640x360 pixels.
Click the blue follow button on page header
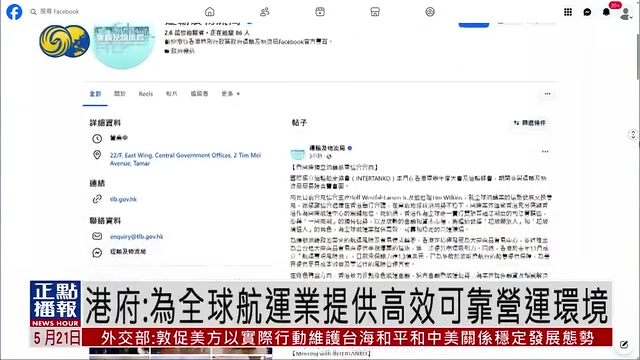coord(473,24)
